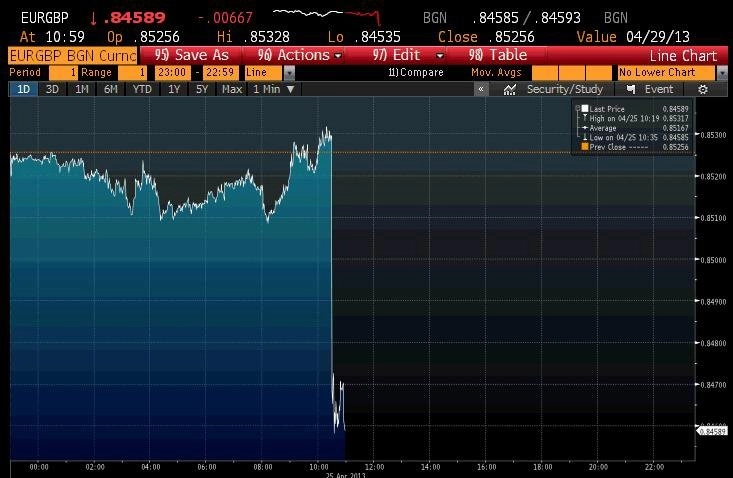The width and height of the screenshot is (733, 478).
Task: Select the 3D range tab
Action: [52, 89]
